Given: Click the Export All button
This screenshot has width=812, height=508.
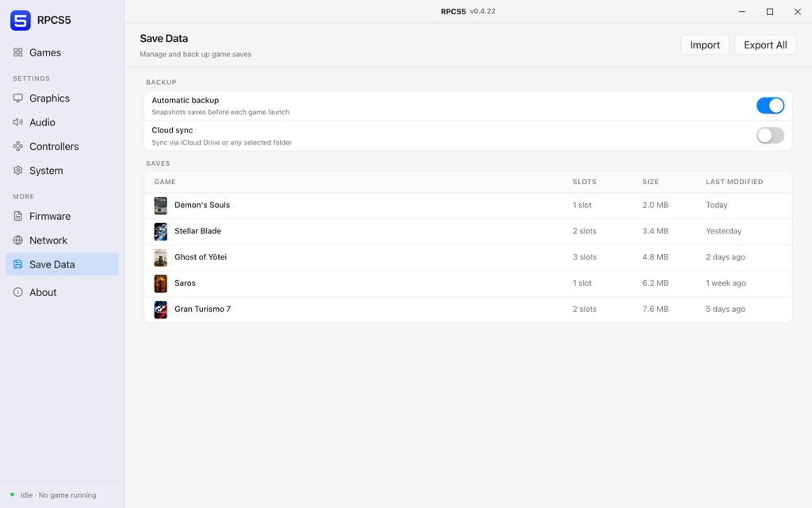Looking at the screenshot, I should click(765, 45).
